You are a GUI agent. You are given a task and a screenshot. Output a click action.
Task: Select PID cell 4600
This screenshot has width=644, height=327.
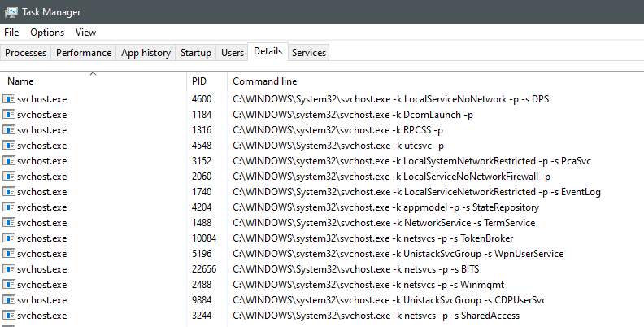click(202, 99)
